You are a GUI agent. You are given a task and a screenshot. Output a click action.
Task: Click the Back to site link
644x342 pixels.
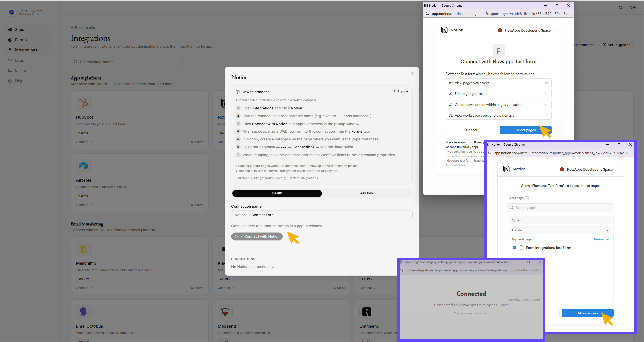(x=83, y=28)
